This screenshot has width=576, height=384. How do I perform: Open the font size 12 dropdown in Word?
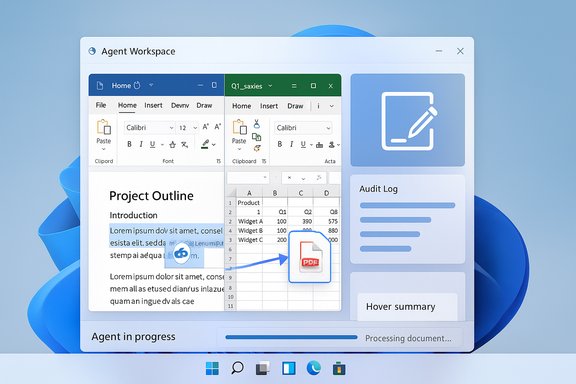click(195, 128)
